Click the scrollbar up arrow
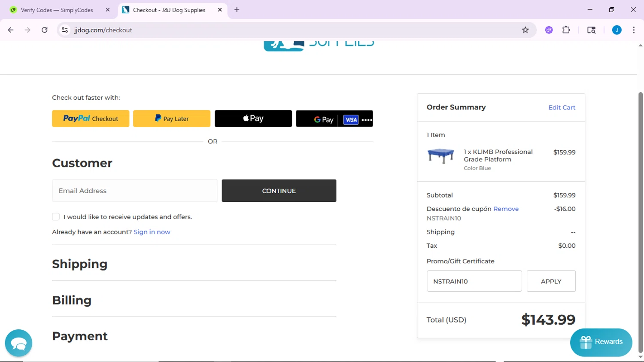This screenshot has height=362, width=644. tap(641, 45)
